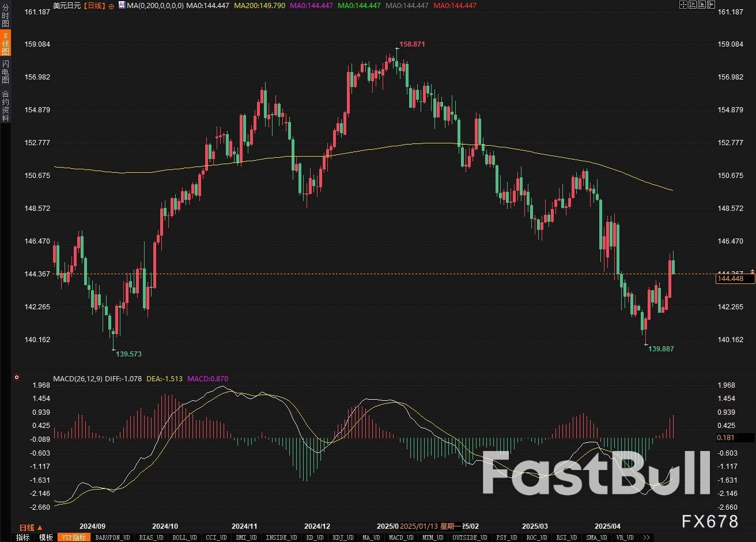Viewport: 756px width, 542px height.
Task: Click the 158.871 high price label on chart
Action: tap(411, 44)
